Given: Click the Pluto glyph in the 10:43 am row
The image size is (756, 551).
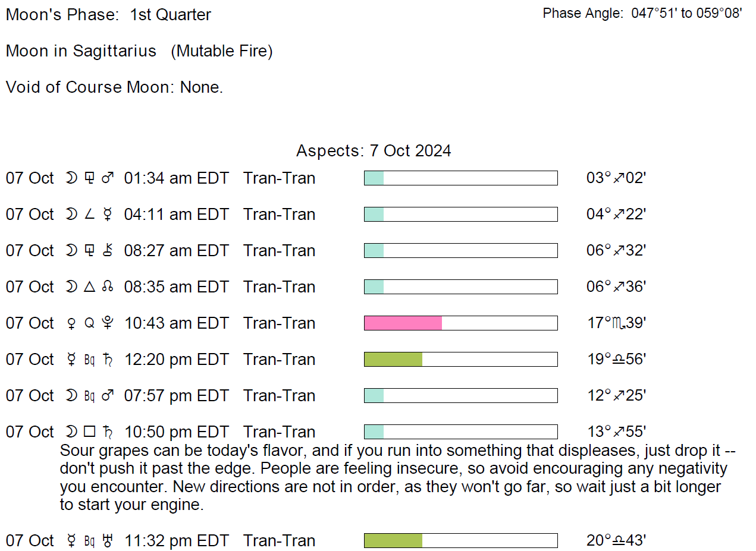Looking at the screenshot, I should (x=108, y=323).
